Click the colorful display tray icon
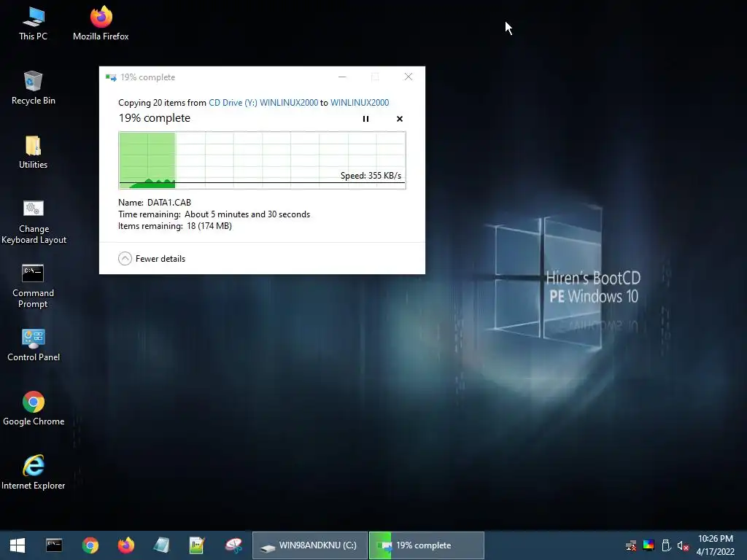 [x=649, y=545]
